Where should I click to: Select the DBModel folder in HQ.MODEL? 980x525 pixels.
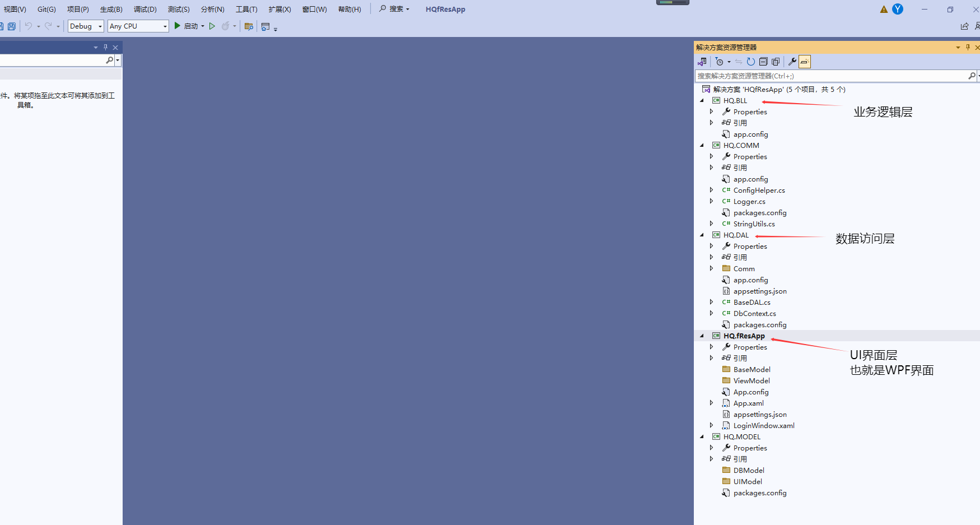(749, 471)
